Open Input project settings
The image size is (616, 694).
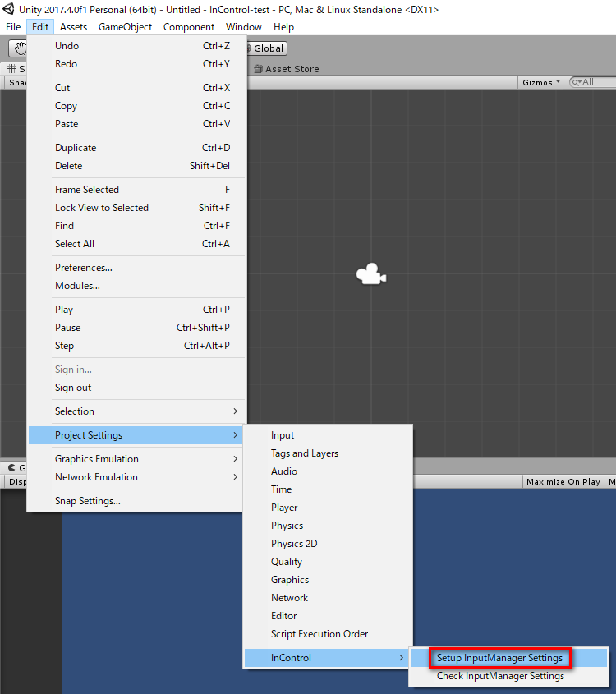[328, 435]
